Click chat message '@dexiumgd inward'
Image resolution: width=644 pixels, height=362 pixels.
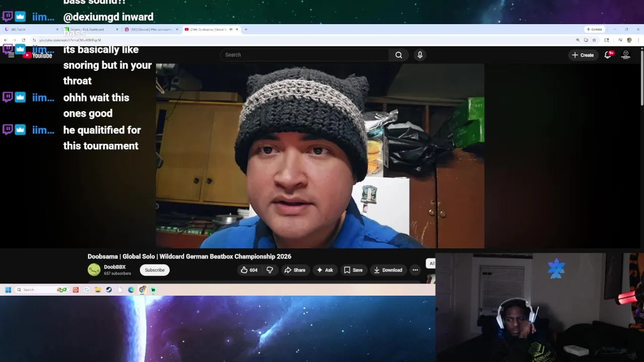[x=108, y=17]
